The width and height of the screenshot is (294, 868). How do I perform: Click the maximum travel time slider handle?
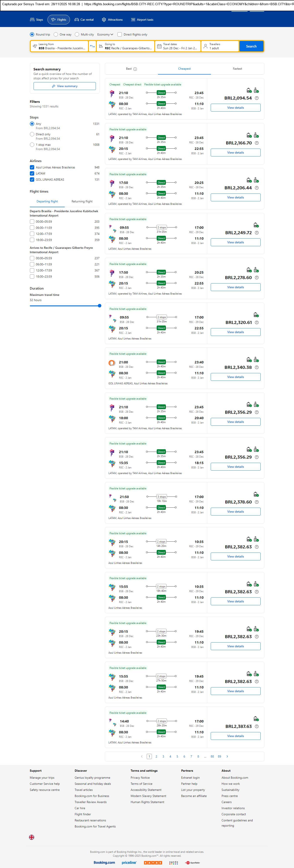coord(99,306)
